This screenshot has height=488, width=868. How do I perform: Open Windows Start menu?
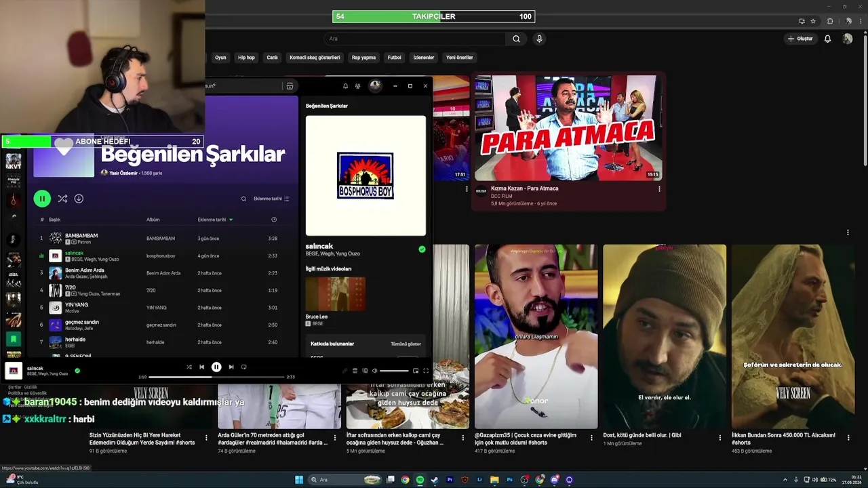299,480
